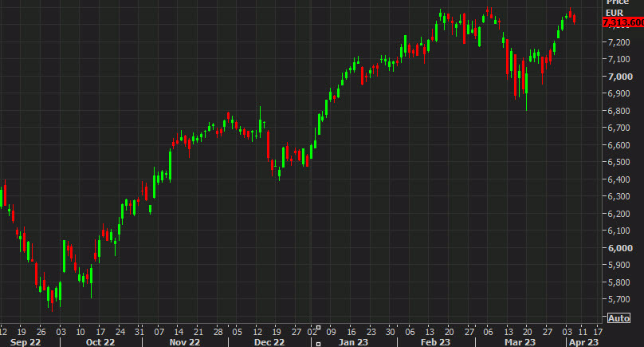Click the 6,800 price axis label

619,111
